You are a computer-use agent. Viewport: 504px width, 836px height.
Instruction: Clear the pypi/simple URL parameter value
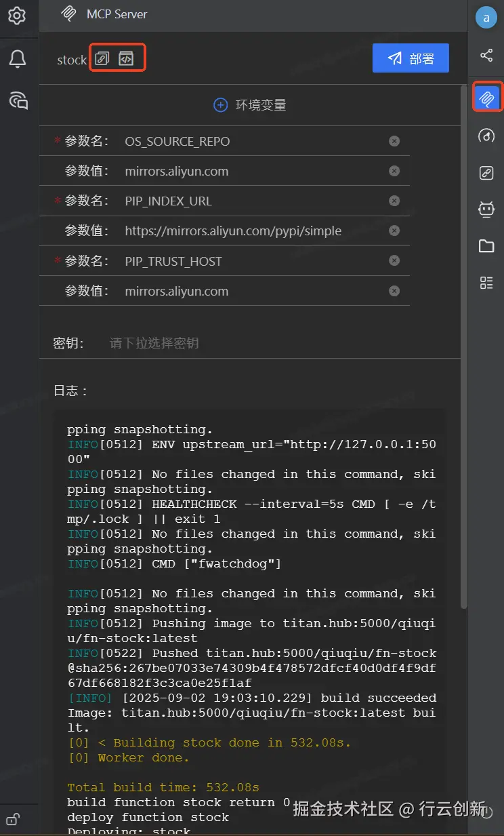point(394,231)
